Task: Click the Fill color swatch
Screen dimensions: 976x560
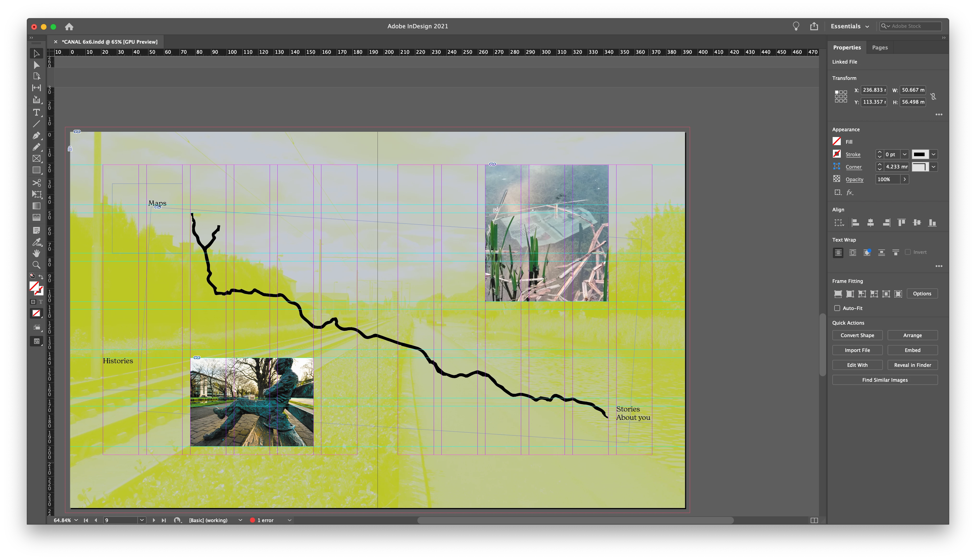Action: coord(837,142)
